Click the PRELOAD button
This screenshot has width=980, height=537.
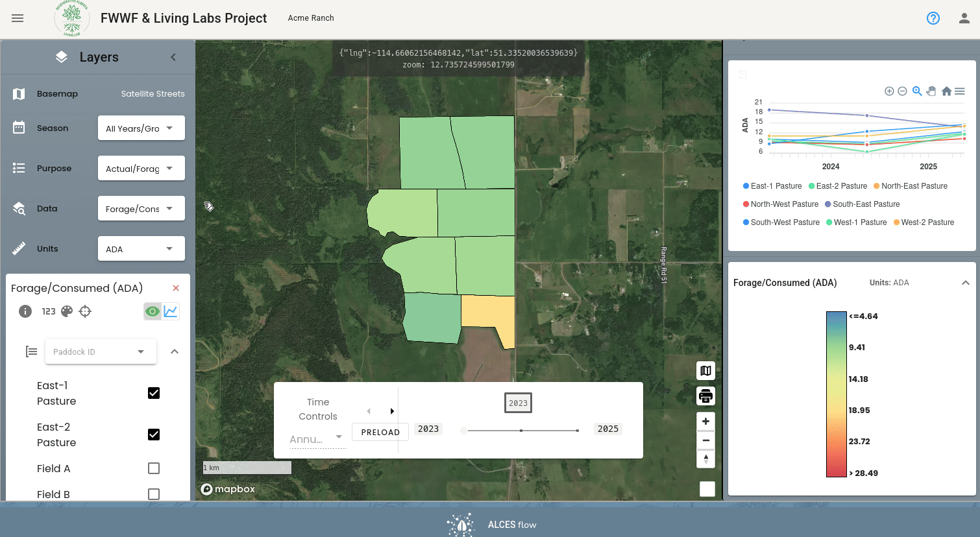click(x=380, y=432)
